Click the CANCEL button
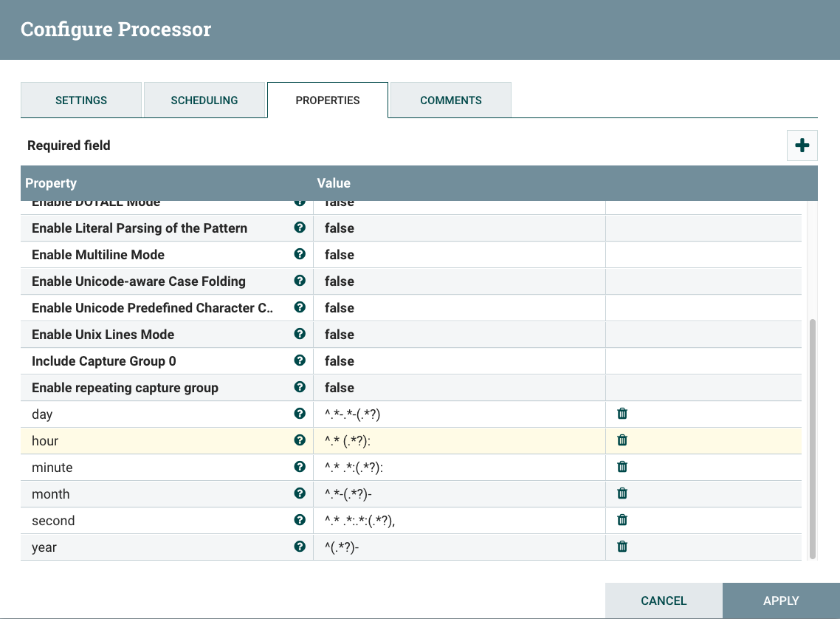 (663, 601)
